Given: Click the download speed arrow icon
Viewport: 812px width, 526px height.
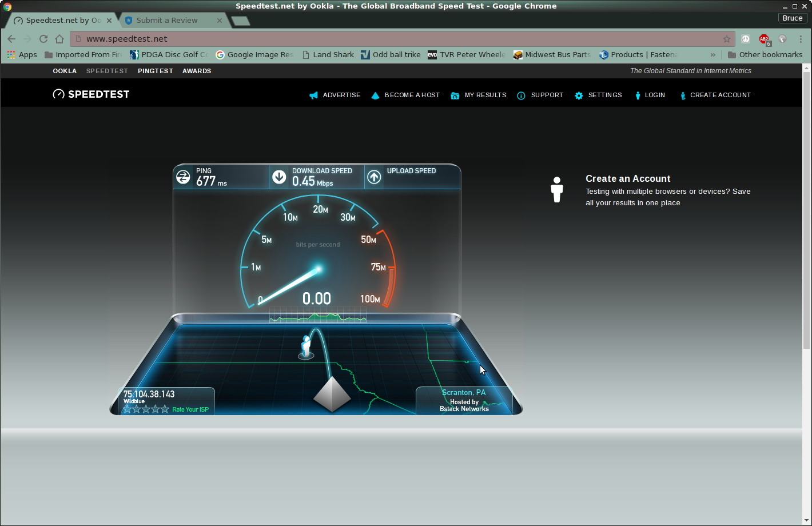Looking at the screenshot, I should [x=279, y=177].
